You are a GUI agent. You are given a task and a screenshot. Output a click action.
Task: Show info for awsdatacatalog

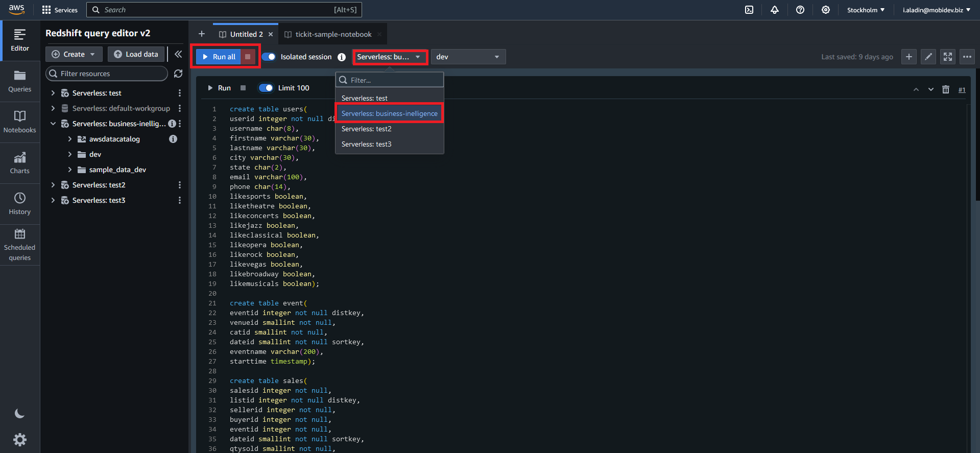coord(173,139)
